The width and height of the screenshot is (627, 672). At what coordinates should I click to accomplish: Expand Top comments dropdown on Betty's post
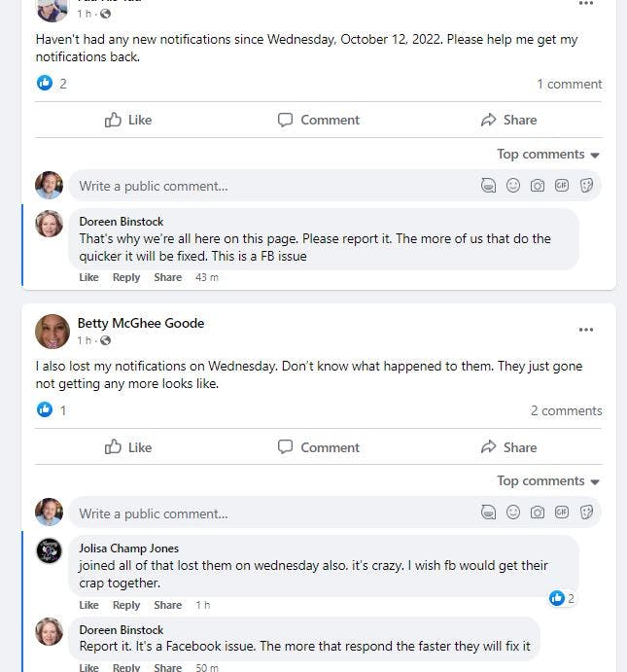(548, 480)
